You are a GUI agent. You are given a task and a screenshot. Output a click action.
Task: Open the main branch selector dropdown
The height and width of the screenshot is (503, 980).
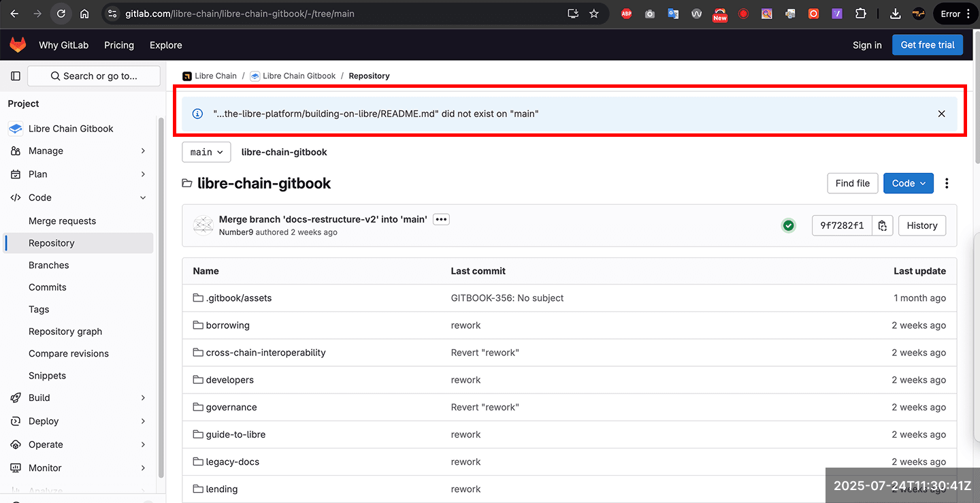206,152
